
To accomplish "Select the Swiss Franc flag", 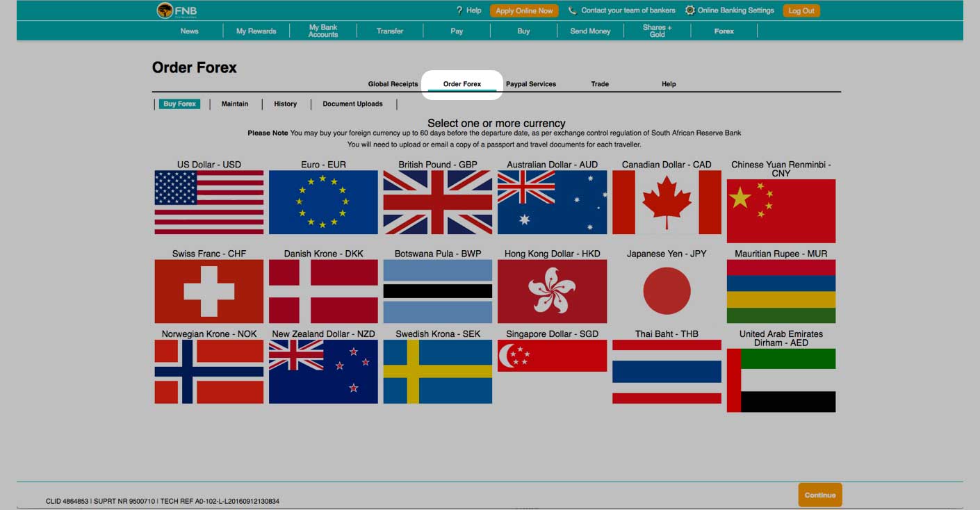I will (x=209, y=291).
